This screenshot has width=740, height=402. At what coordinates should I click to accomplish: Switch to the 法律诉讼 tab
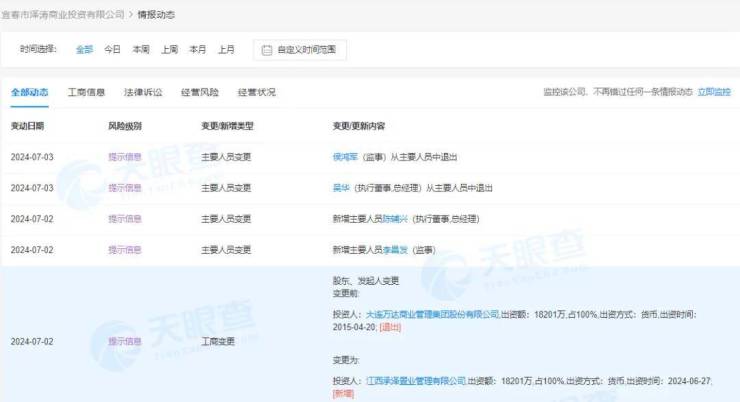click(x=142, y=92)
